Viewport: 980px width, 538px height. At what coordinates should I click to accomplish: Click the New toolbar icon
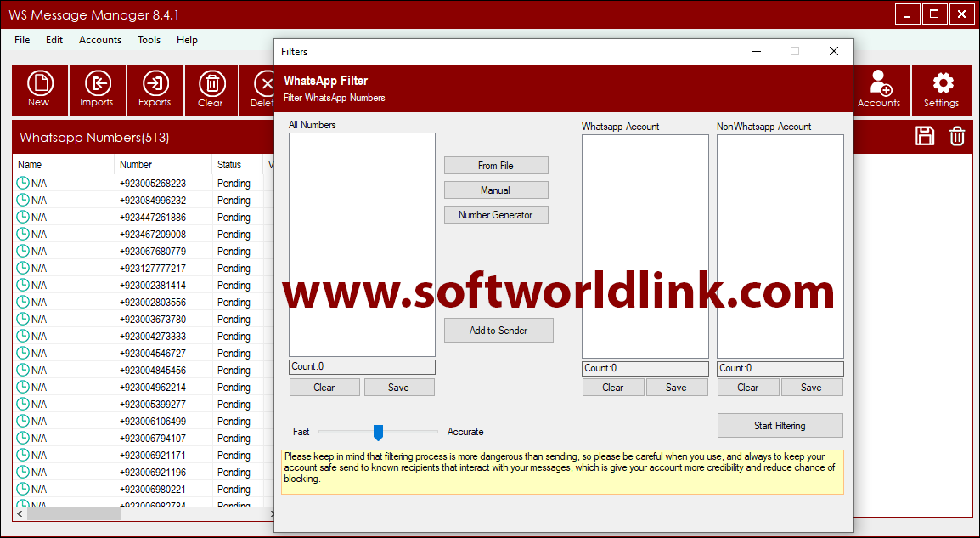click(x=40, y=90)
